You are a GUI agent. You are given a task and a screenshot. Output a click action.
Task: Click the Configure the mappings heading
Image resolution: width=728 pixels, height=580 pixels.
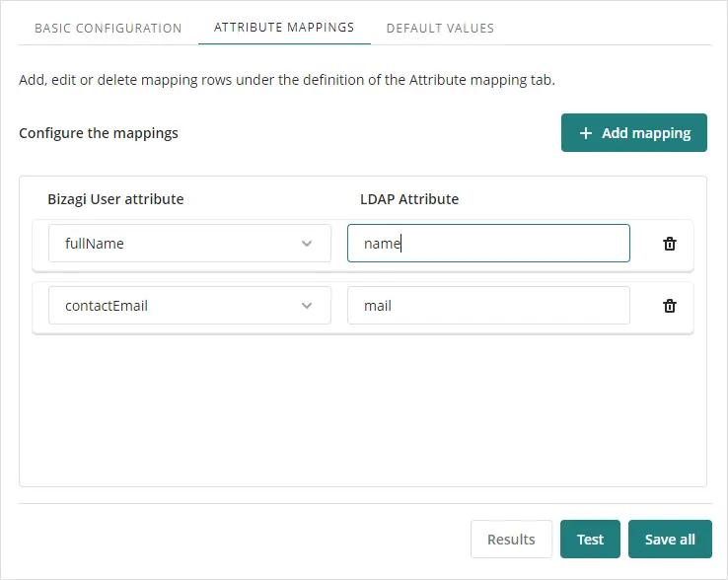pyautogui.click(x=99, y=133)
